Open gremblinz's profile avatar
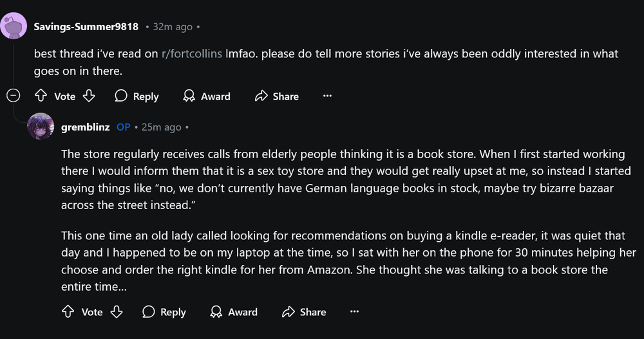The height and width of the screenshot is (339, 644). pos(40,126)
